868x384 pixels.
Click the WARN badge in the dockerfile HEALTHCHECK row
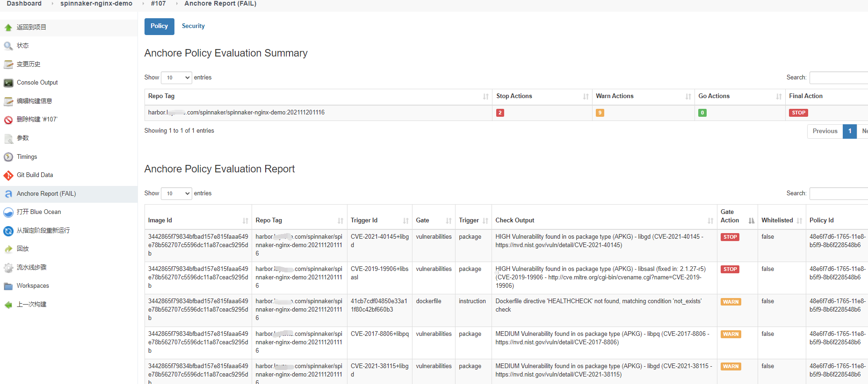731,302
